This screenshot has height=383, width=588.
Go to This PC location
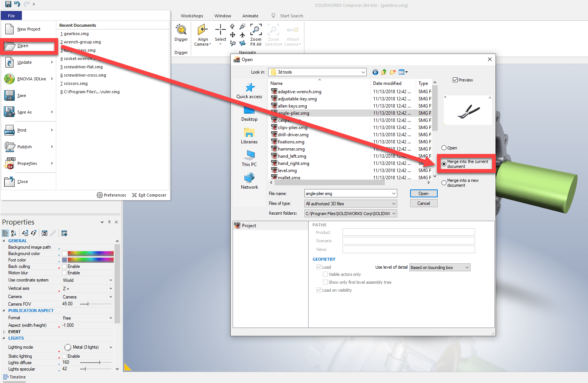click(249, 155)
